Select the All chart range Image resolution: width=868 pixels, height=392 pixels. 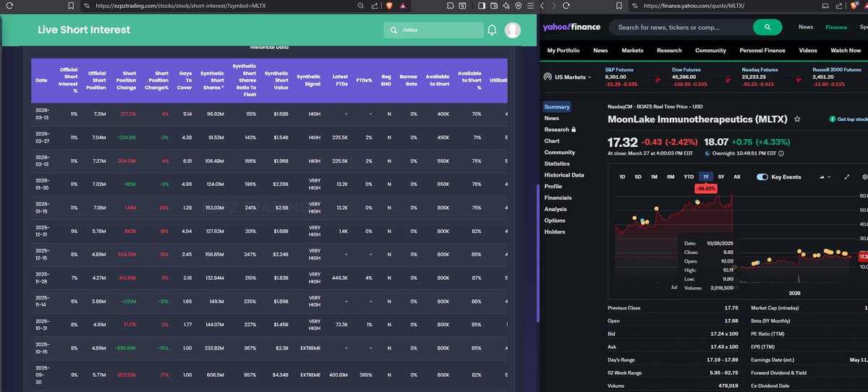736,176
